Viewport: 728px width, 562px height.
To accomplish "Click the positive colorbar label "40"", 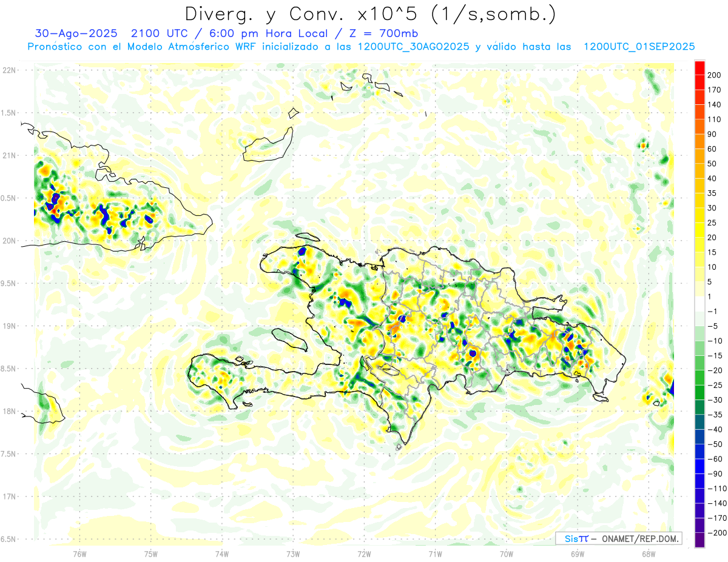I will click(712, 179).
